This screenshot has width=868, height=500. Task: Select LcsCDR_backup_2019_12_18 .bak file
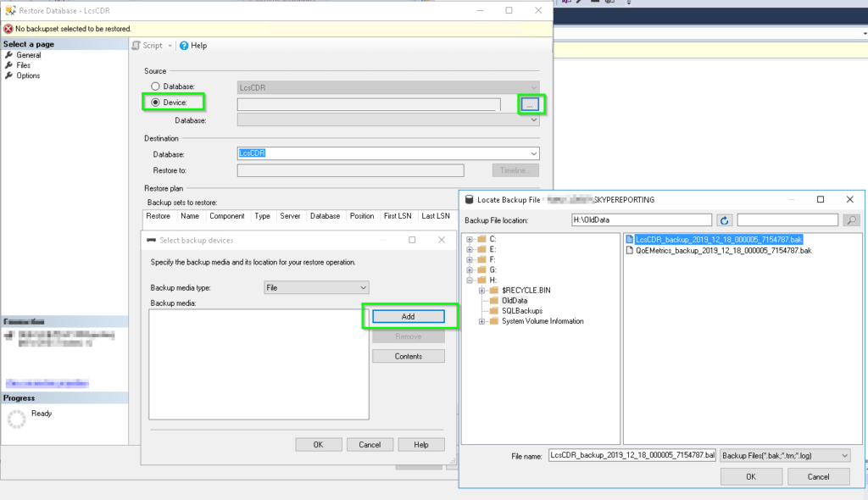click(719, 240)
